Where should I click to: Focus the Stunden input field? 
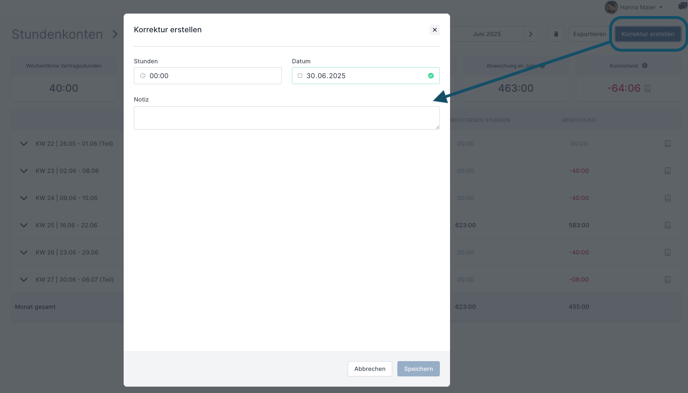tap(208, 75)
